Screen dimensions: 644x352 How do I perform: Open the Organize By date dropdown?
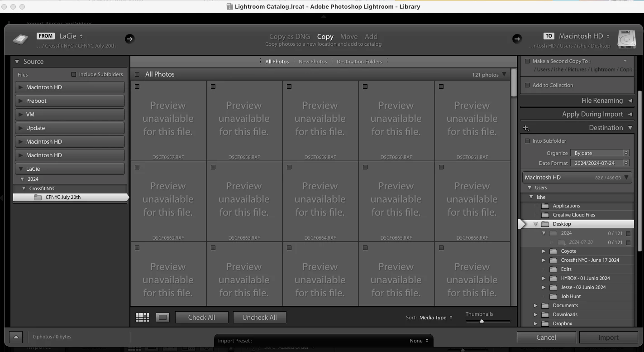click(x=600, y=153)
